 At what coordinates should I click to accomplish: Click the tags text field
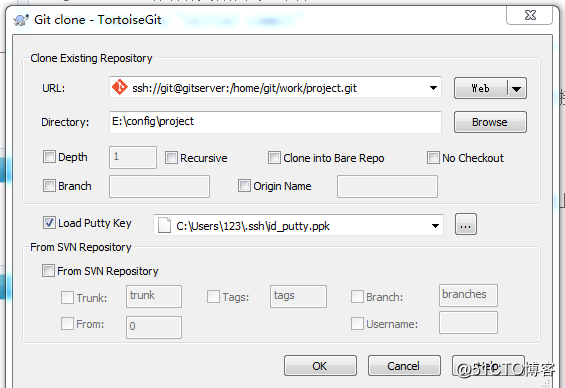coord(298,296)
